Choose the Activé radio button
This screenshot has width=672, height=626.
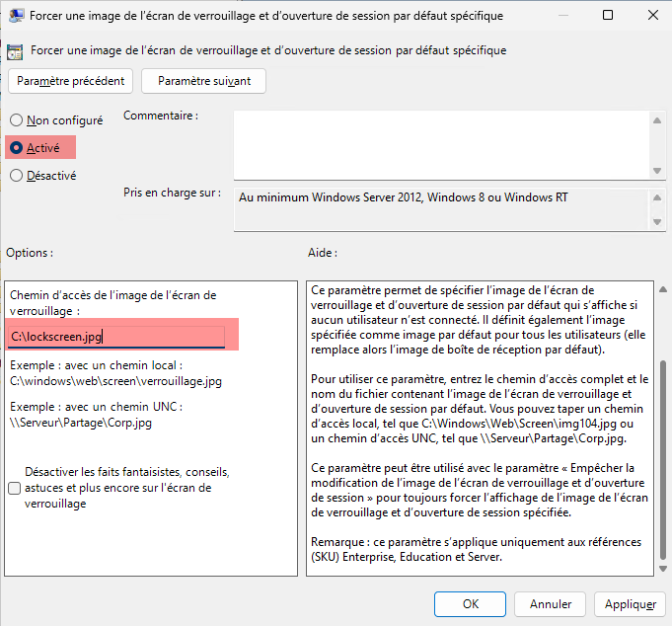point(16,147)
